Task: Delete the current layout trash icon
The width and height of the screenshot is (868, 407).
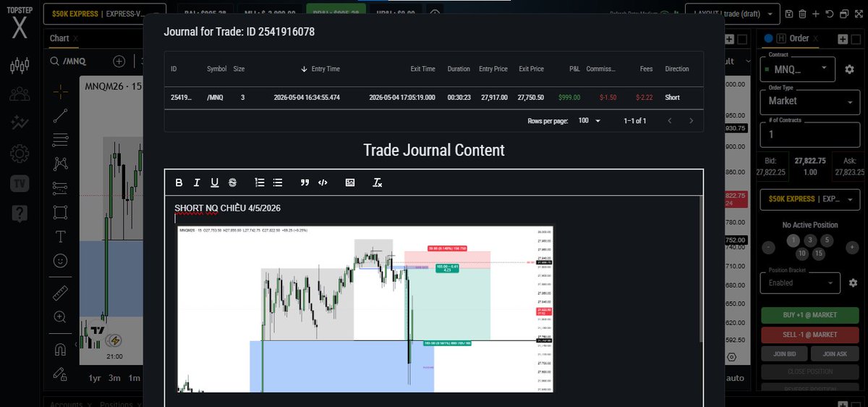Action: (x=803, y=14)
